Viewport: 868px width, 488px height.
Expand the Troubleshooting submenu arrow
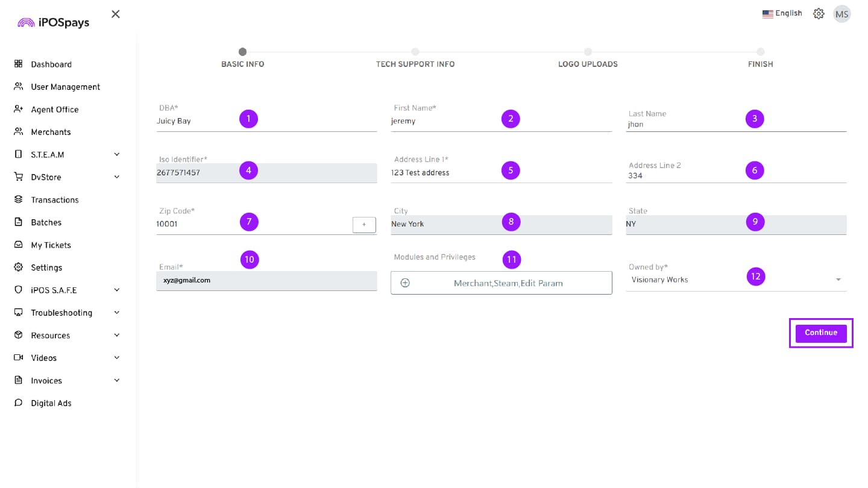pyautogui.click(x=117, y=313)
